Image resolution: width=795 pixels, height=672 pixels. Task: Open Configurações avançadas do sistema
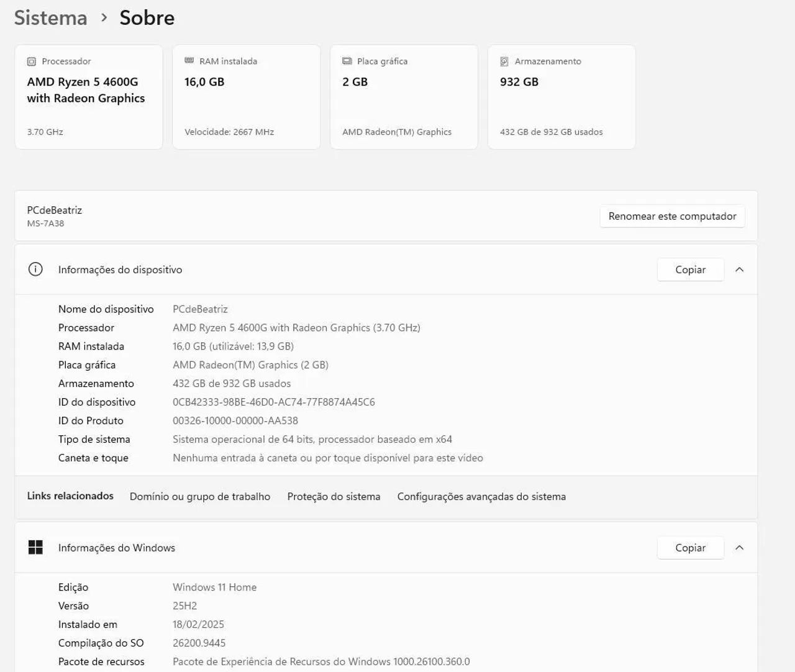click(481, 496)
